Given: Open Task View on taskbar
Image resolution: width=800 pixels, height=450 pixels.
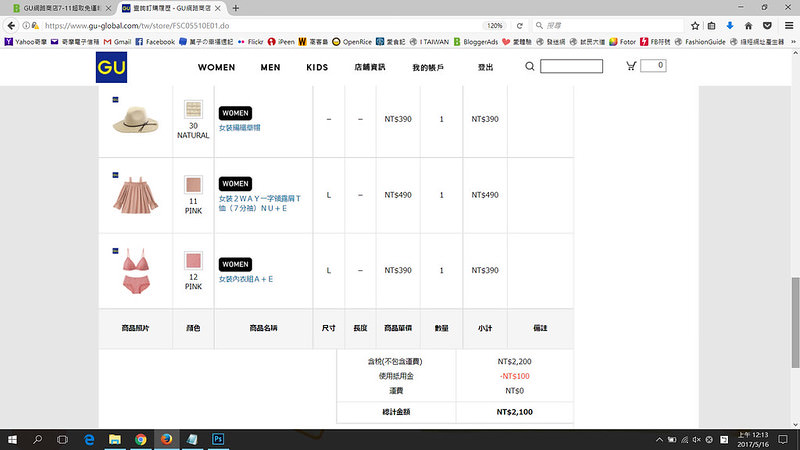Looking at the screenshot, I should click(x=62, y=439).
